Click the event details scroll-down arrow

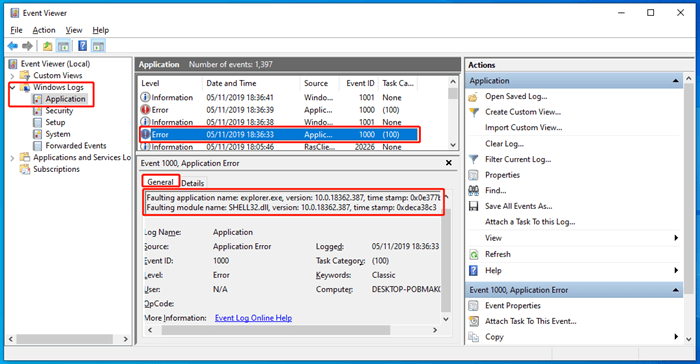[446, 319]
